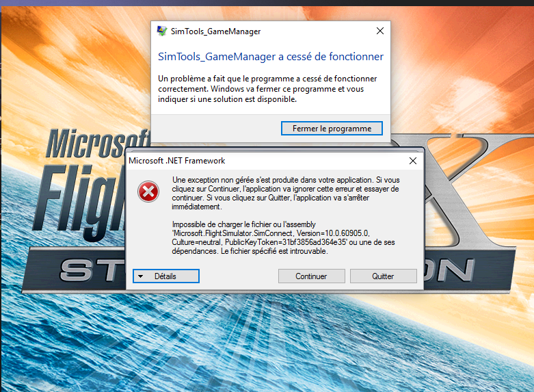Click the red error icon
The height and width of the screenshot is (392, 534).
148,192
